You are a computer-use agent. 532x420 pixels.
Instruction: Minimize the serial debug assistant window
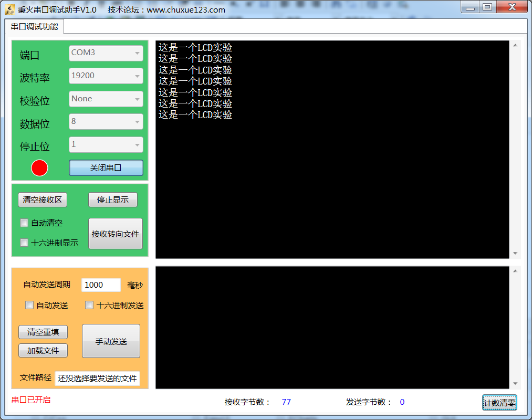470,7
